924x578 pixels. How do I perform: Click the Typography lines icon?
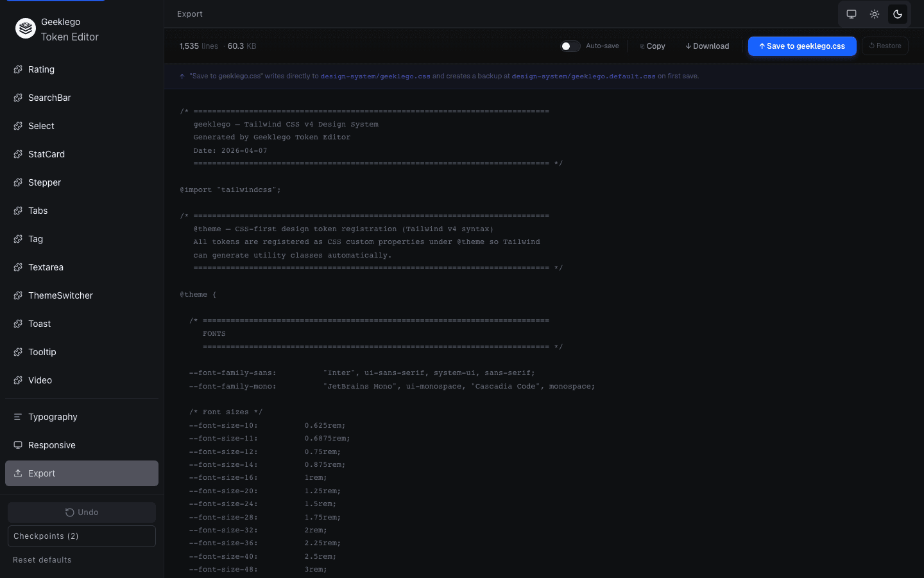pyautogui.click(x=18, y=417)
